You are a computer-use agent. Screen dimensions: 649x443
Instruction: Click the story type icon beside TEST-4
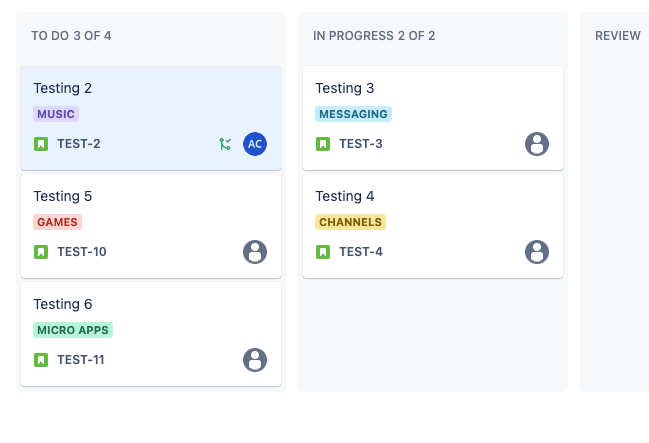323,252
